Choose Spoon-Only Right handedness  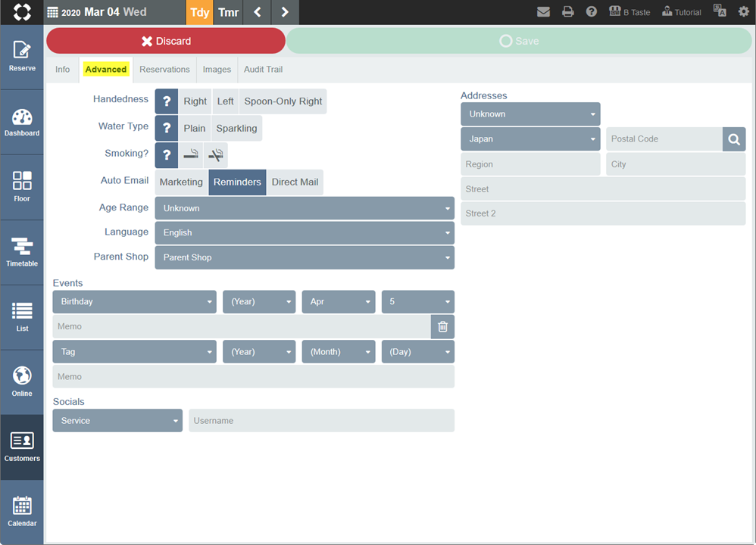coord(283,101)
